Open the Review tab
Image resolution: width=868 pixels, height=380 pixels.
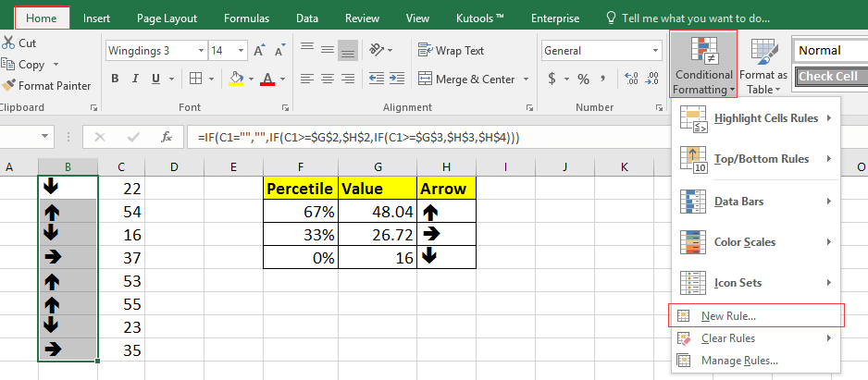coord(362,18)
